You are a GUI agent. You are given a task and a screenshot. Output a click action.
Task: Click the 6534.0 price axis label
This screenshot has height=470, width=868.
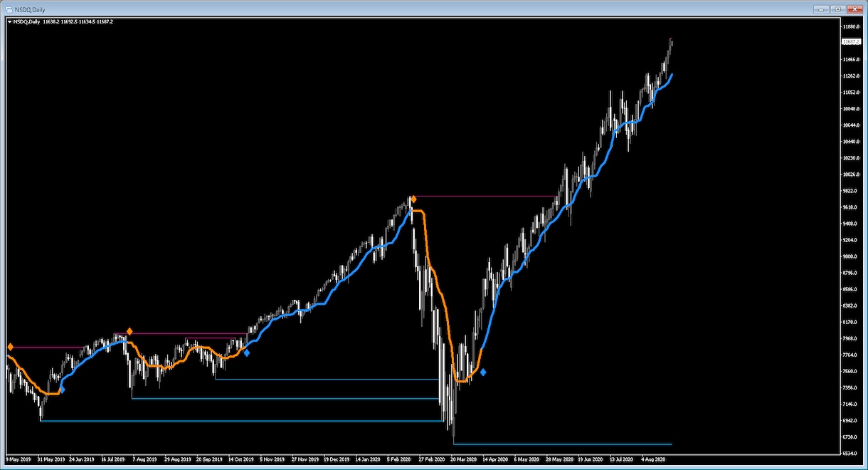point(851,453)
